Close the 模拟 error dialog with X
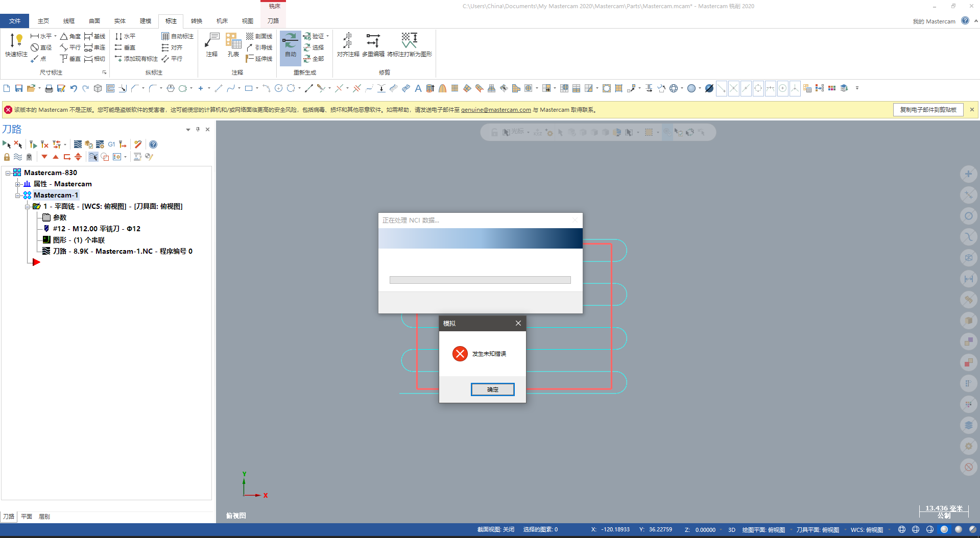Screen dimensions: 980x538 click(518, 323)
